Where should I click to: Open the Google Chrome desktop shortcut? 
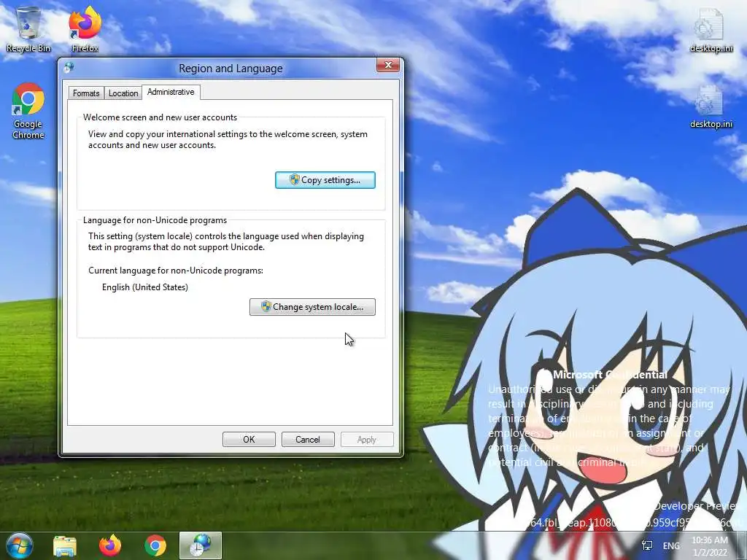[x=28, y=112]
